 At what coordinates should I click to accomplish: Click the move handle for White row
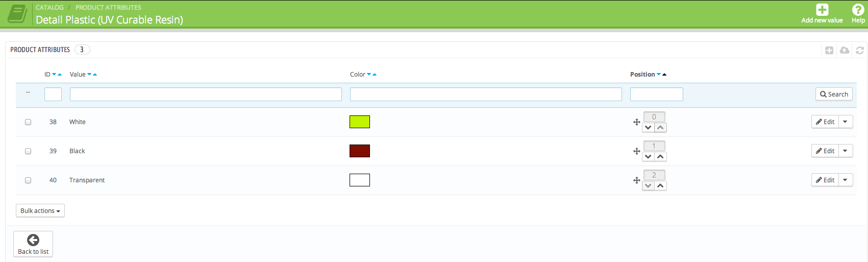tap(637, 122)
